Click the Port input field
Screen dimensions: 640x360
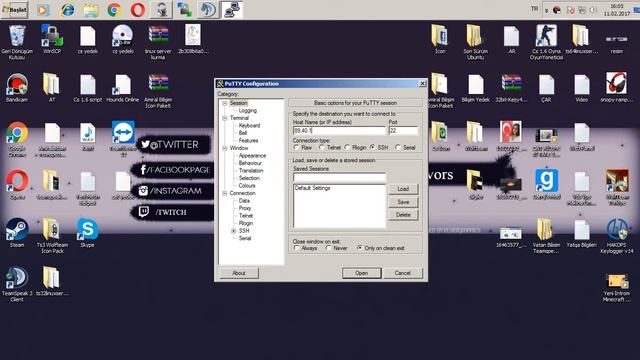coord(403,131)
